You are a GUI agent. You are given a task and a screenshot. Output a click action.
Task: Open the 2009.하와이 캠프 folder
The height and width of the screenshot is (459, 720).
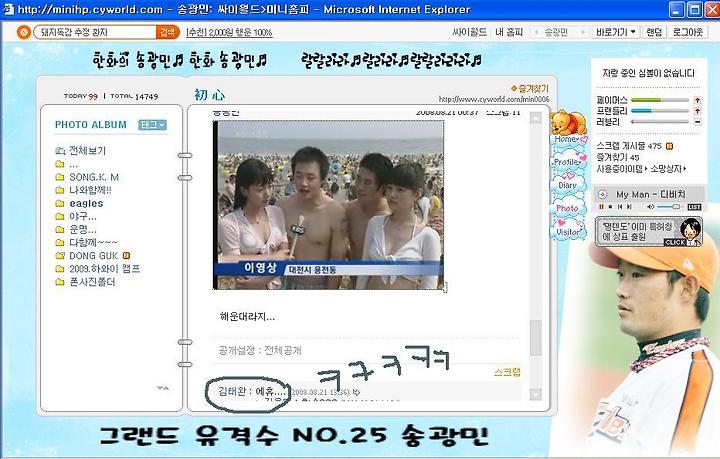105,269
